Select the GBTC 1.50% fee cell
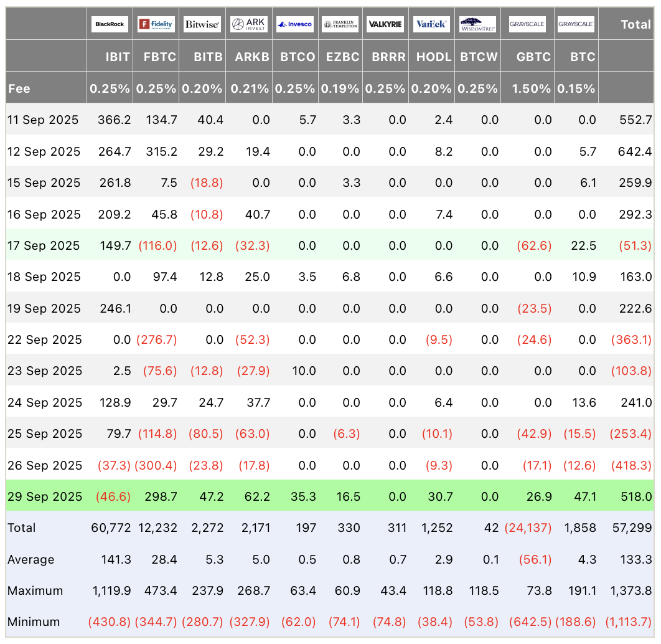661x644 pixels. [531, 88]
